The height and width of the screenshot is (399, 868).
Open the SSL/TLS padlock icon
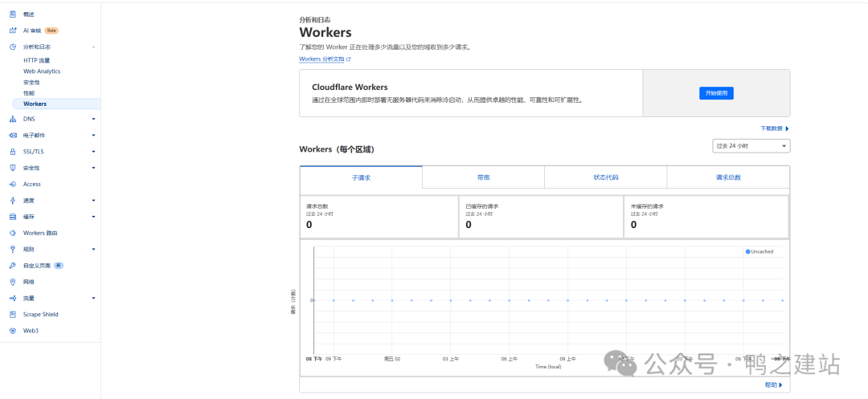pyautogui.click(x=13, y=152)
